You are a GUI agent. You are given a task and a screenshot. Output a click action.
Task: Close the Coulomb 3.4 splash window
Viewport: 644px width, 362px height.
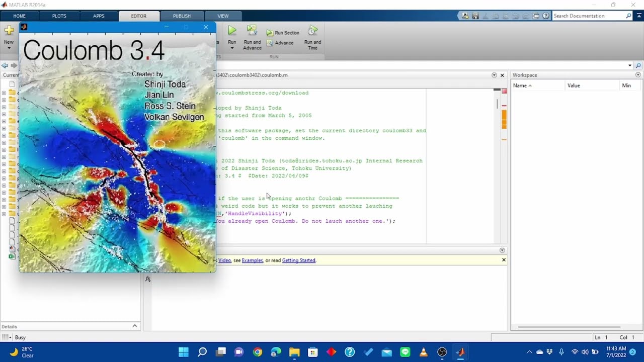click(205, 27)
